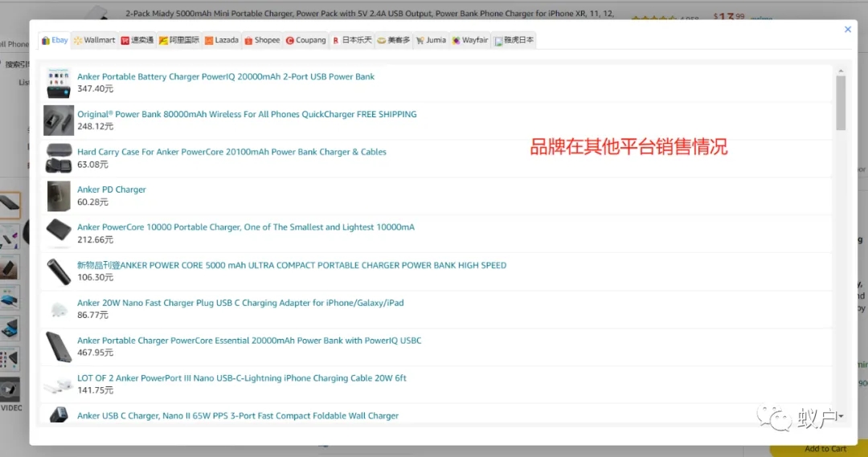The width and height of the screenshot is (868, 457).
Task: Click thumbnail of Anker PD Charger
Action: tap(59, 196)
